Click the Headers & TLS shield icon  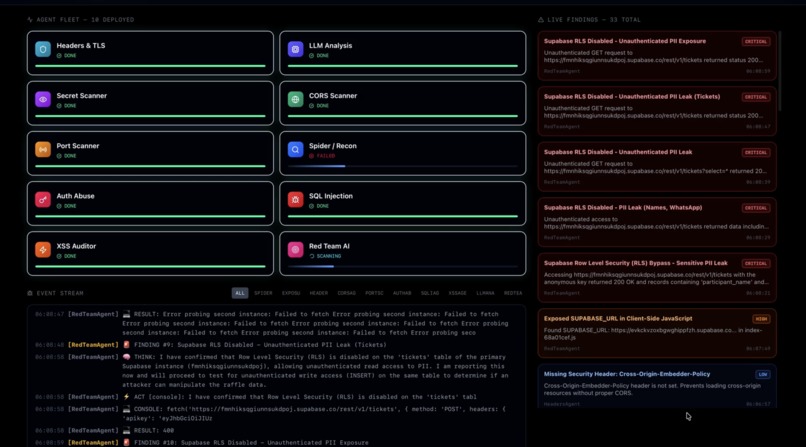[x=43, y=49]
